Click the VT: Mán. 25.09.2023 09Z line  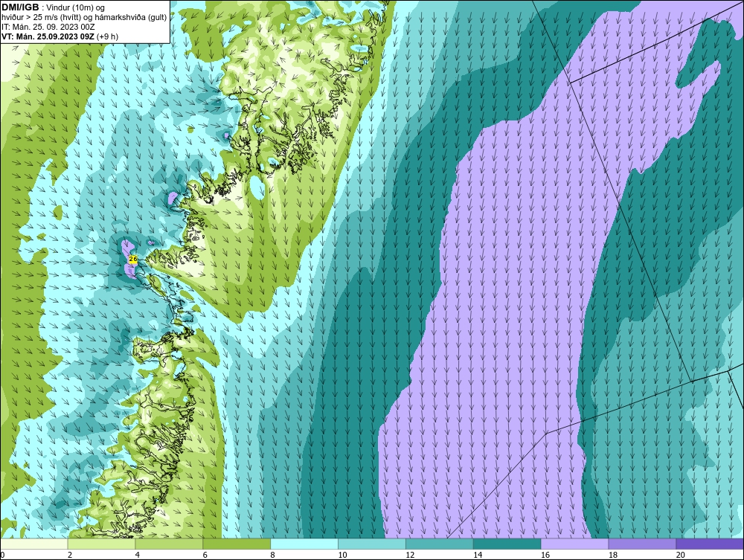pyautogui.click(x=60, y=36)
